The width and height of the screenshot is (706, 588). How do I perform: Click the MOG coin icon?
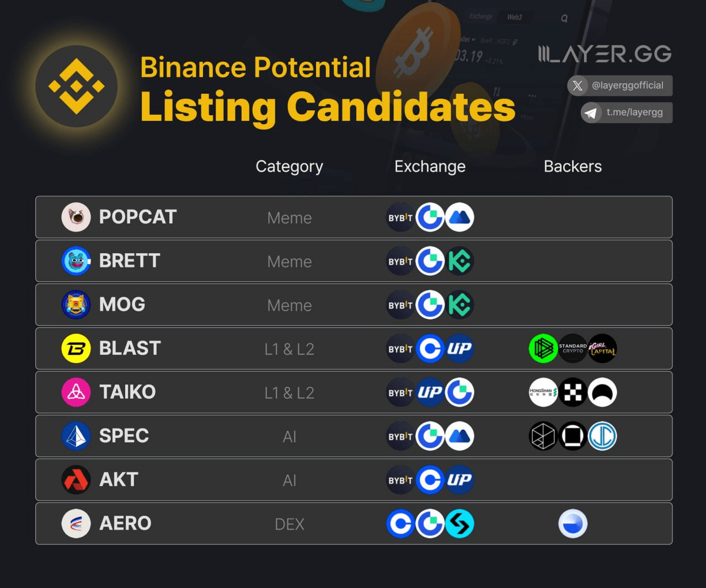(76, 304)
